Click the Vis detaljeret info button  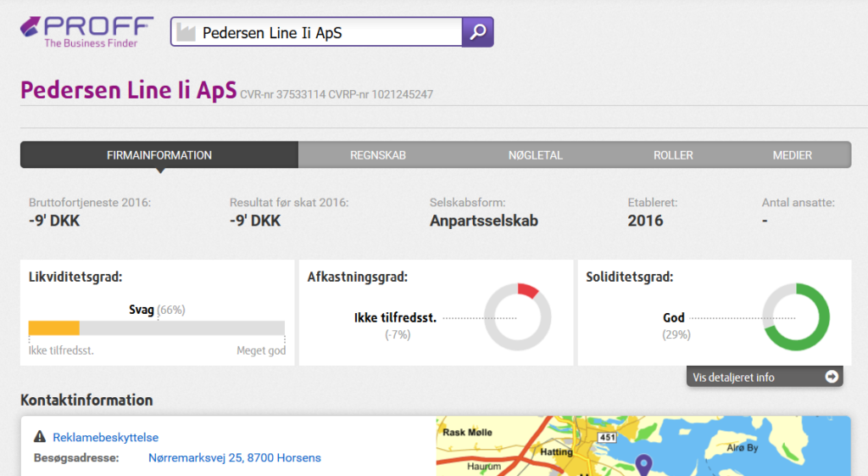click(765, 377)
